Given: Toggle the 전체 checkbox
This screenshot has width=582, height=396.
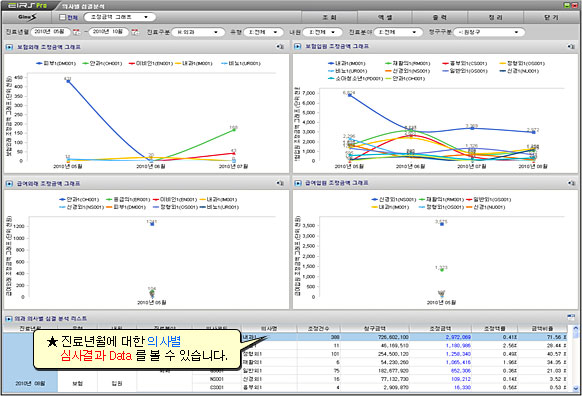Looking at the screenshot, I should point(62,17).
